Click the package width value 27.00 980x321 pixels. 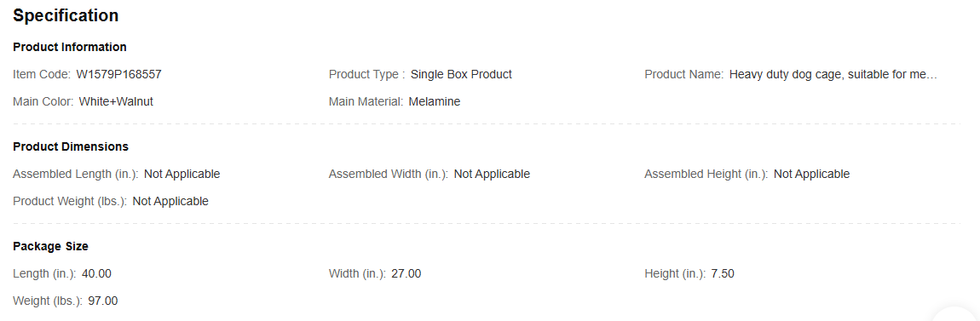[406, 273]
